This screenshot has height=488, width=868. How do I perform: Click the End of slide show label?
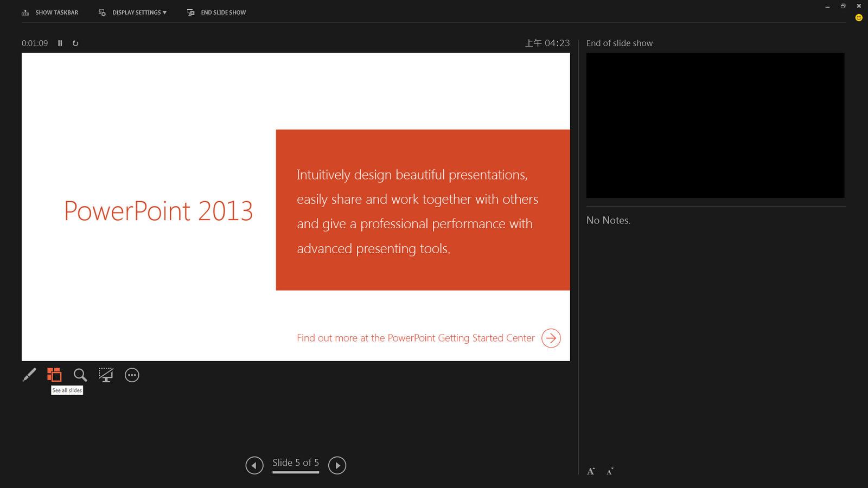pyautogui.click(x=620, y=43)
